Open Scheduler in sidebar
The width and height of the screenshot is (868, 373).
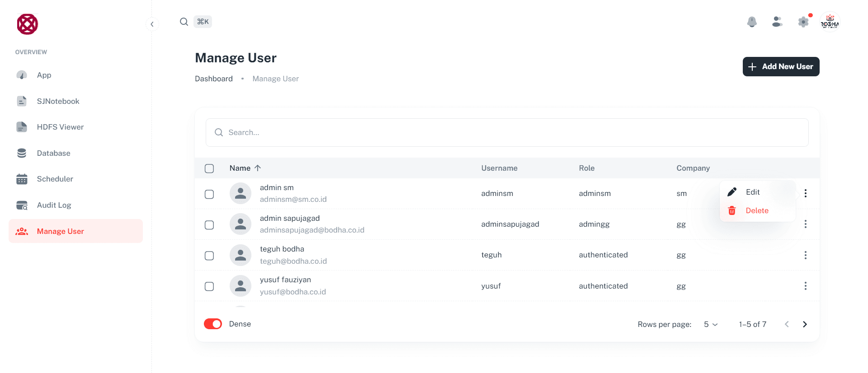pos(75,179)
